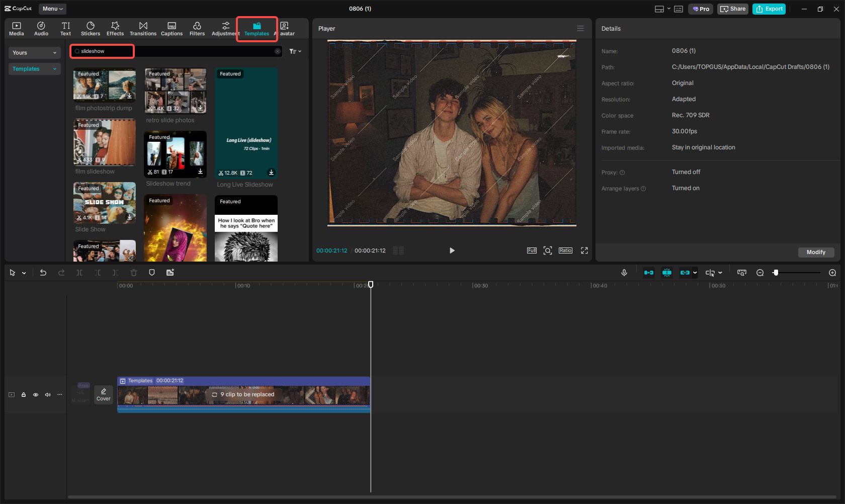The height and width of the screenshot is (504, 845).
Task: Select the film slideshow template thumbnail
Action: [x=104, y=142]
